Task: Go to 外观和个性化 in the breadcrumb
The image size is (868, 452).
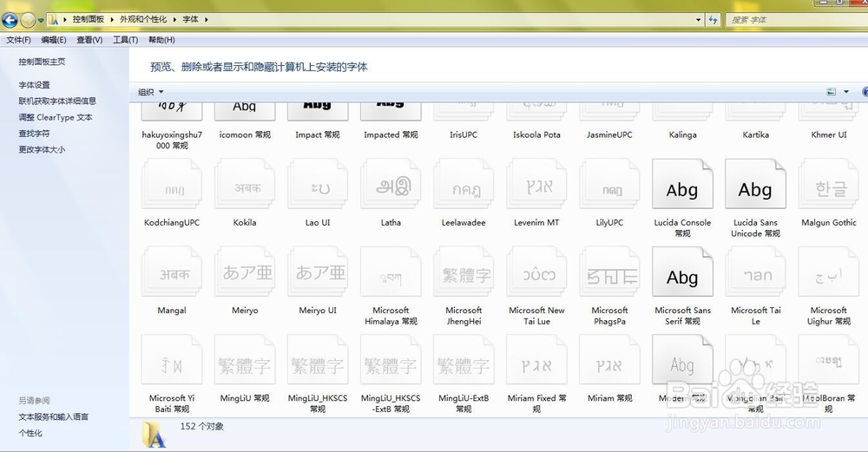Action: (x=143, y=19)
